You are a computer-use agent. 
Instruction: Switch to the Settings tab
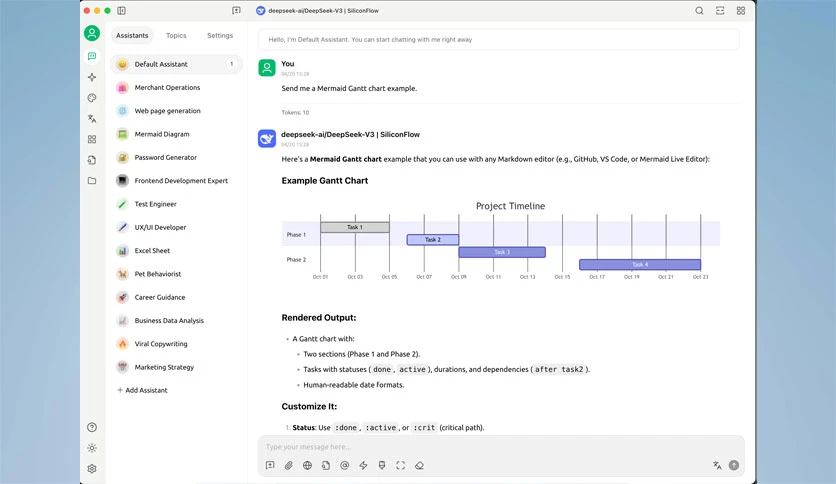tap(220, 35)
